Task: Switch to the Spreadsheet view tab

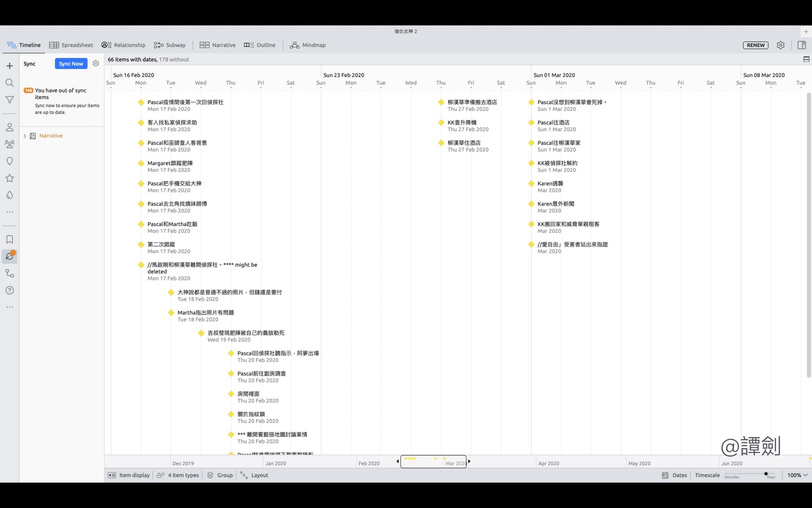Action: pos(71,45)
